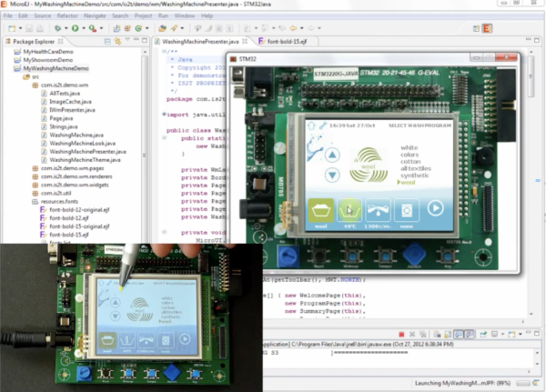Image resolution: width=546 pixels, height=392 pixels.
Task: Click the New Java Class toolbar icon
Action: click(x=138, y=28)
